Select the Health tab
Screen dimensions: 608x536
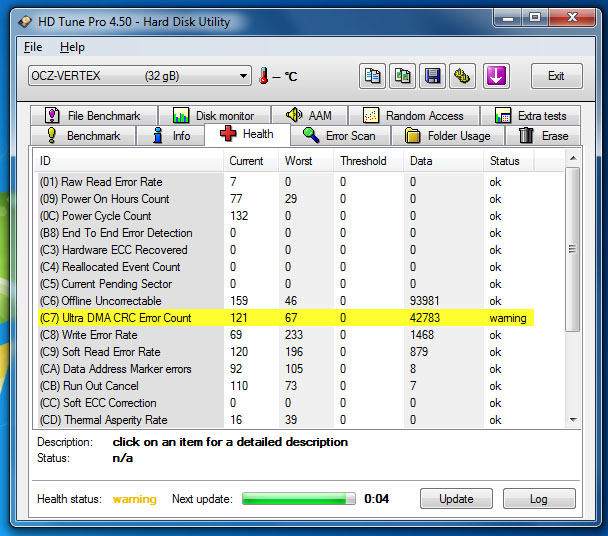tap(247, 134)
